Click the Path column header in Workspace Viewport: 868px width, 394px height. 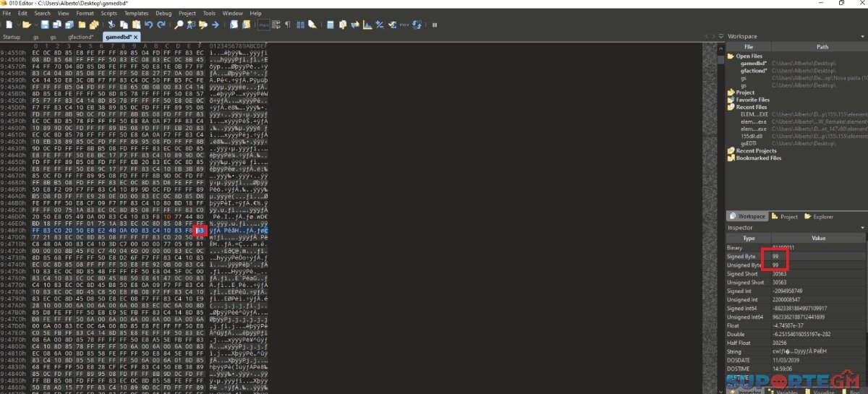(x=822, y=47)
